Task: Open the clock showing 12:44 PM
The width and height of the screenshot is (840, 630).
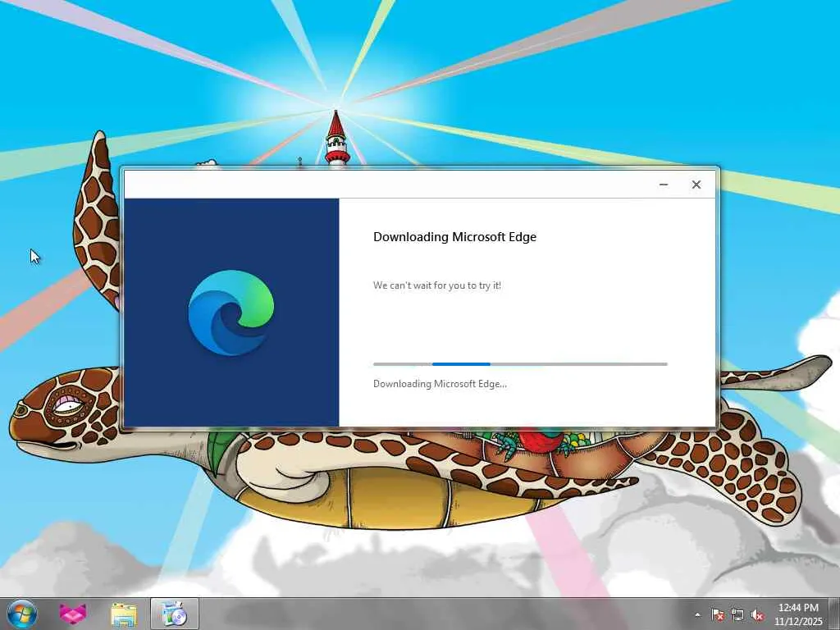Action: tap(798, 608)
